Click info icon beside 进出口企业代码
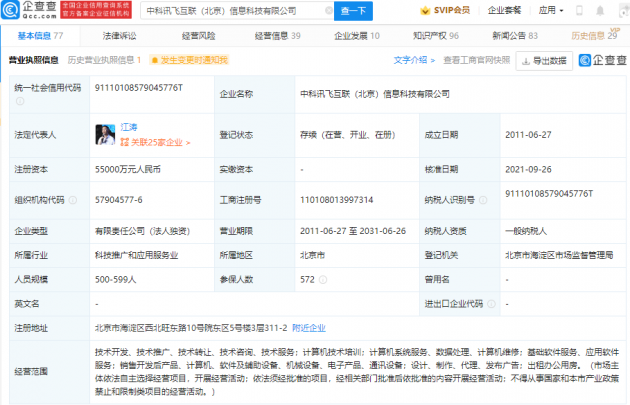Screen dimensions: 630x405 click(x=491, y=304)
